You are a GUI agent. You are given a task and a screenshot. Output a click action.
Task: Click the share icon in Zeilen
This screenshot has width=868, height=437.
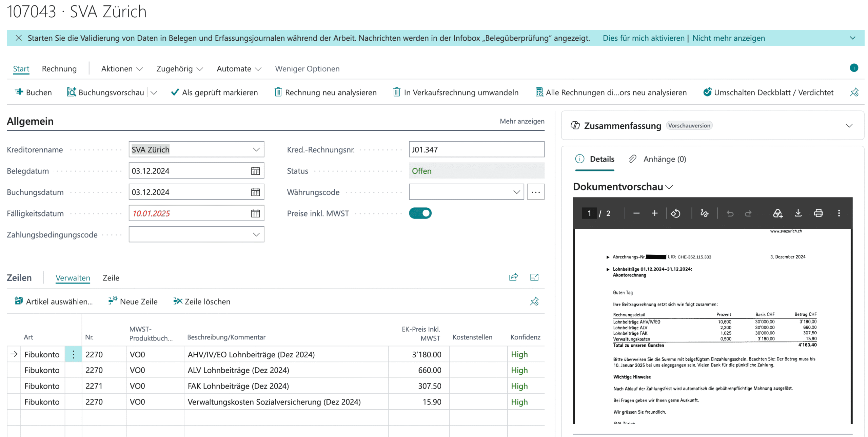click(x=513, y=277)
